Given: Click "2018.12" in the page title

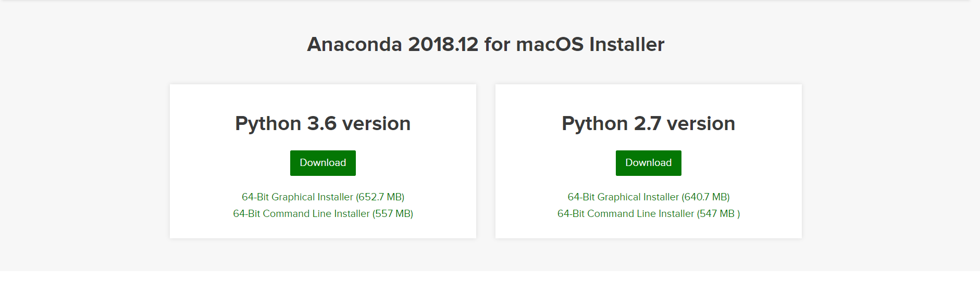Looking at the screenshot, I should click(443, 45).
